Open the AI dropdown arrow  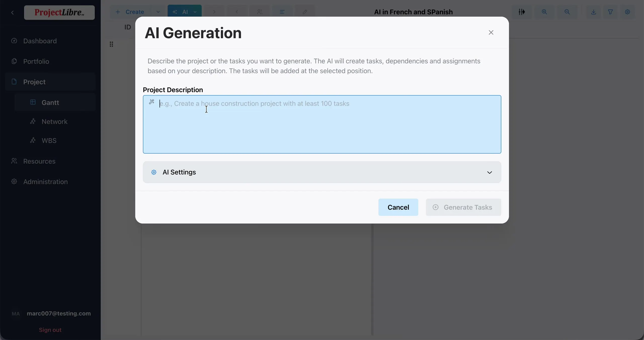click(195, 12)
